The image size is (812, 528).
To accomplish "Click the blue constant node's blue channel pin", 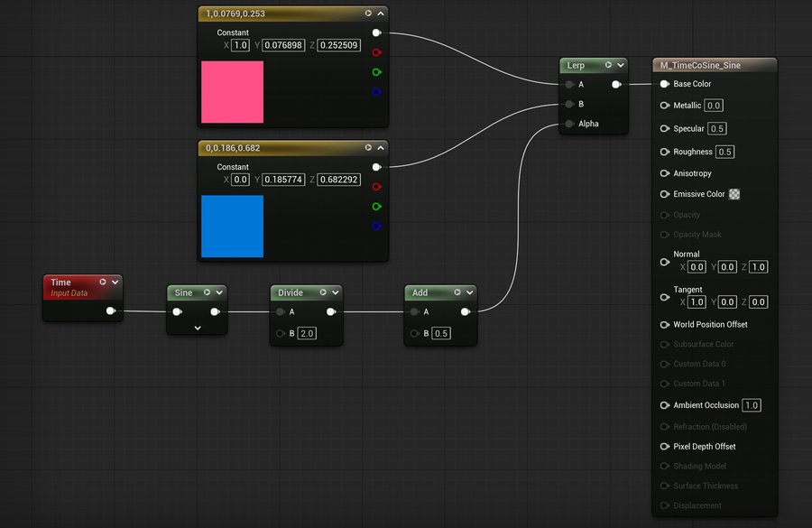I will point(376,226).
